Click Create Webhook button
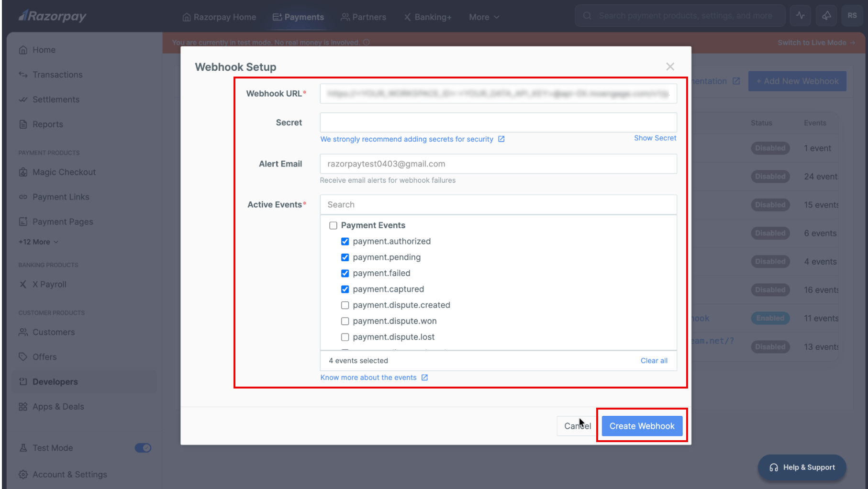Screen dimensions: 868x489 point(642,426)
